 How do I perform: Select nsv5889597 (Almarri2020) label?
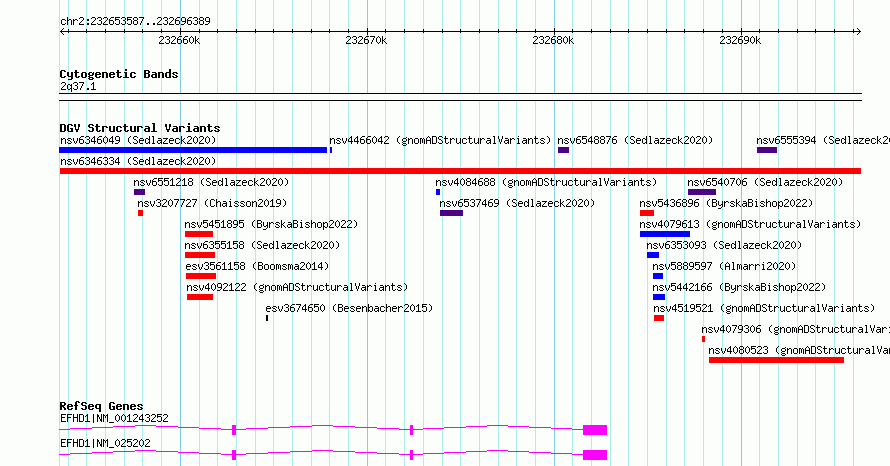click(x=724, y=266)
